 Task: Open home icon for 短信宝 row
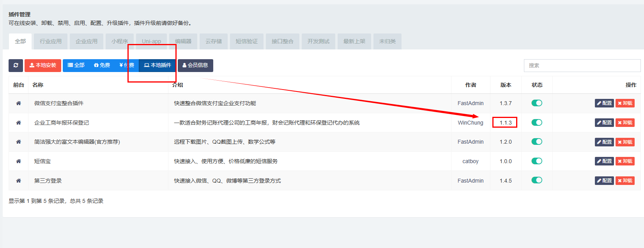pyautogui.click(x=18, y=161)
